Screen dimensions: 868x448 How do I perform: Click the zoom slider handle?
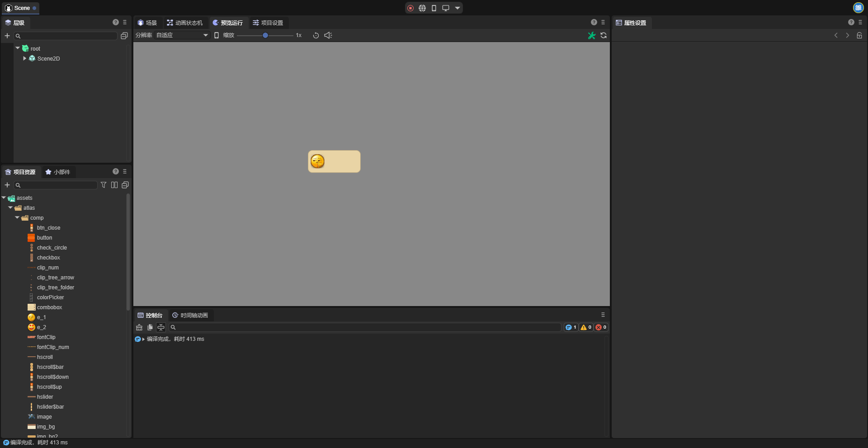pyautogui.click(x=265, y=35)
